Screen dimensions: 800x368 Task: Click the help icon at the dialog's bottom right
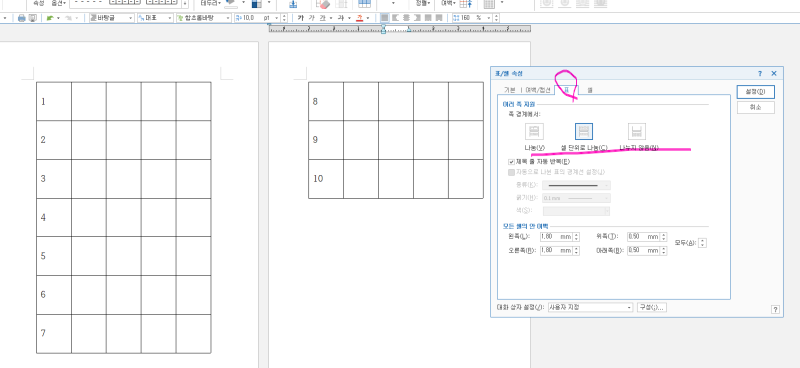(x=775, y=309)
